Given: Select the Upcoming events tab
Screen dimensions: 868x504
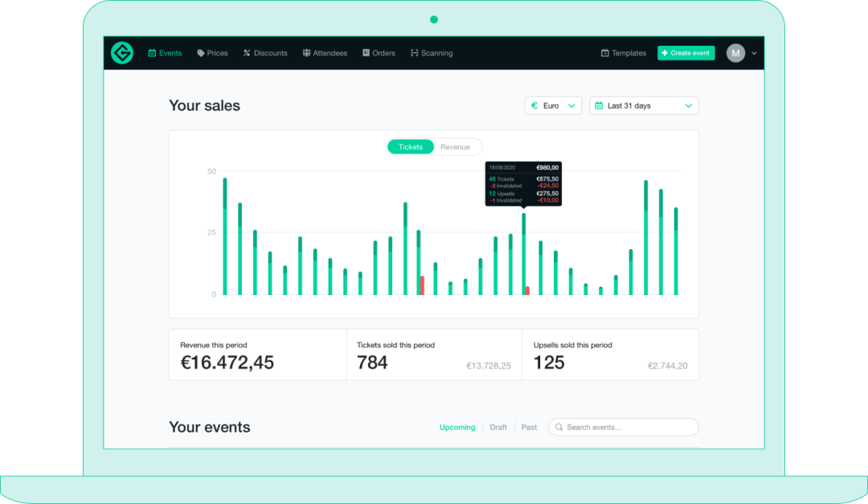Looking at the screenshot, I should tap(457, 428).
